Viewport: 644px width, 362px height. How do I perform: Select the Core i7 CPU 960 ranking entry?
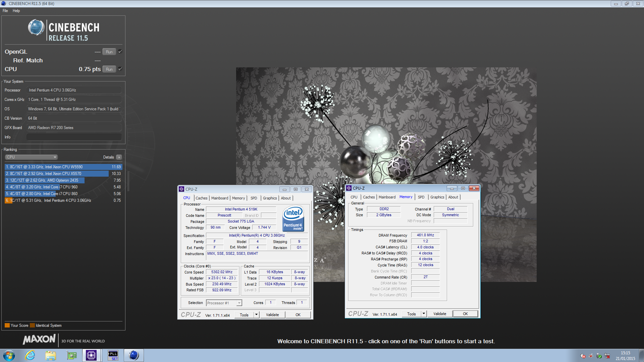[63, 187]
